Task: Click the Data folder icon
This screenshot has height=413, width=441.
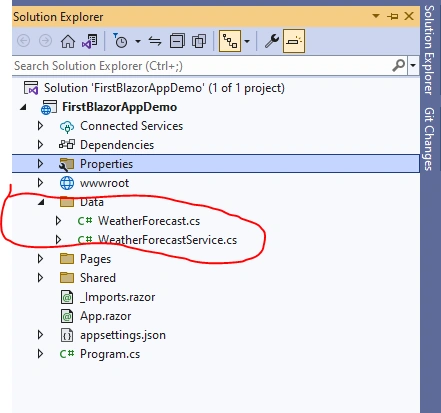Action: [x=67, y=202]
